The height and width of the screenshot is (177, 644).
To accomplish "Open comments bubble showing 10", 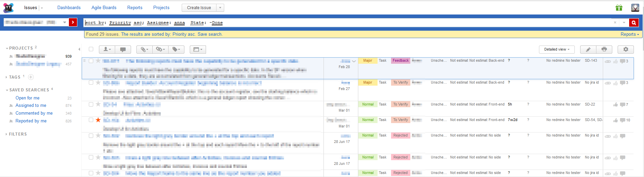I will pyautogui.click(x=622, y=120).
